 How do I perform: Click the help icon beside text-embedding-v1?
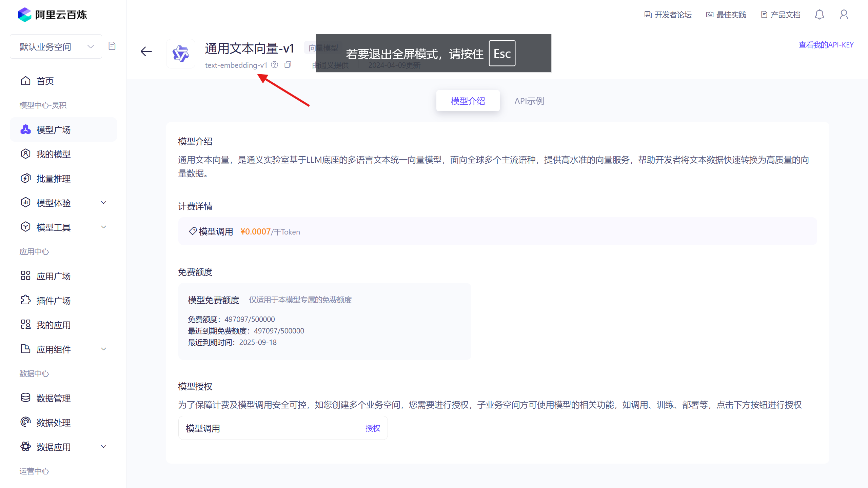tap(275, 65)
